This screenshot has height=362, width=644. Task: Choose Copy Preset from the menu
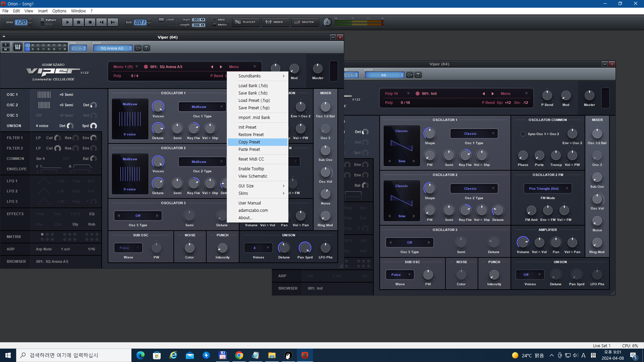[x=258, y=142]
